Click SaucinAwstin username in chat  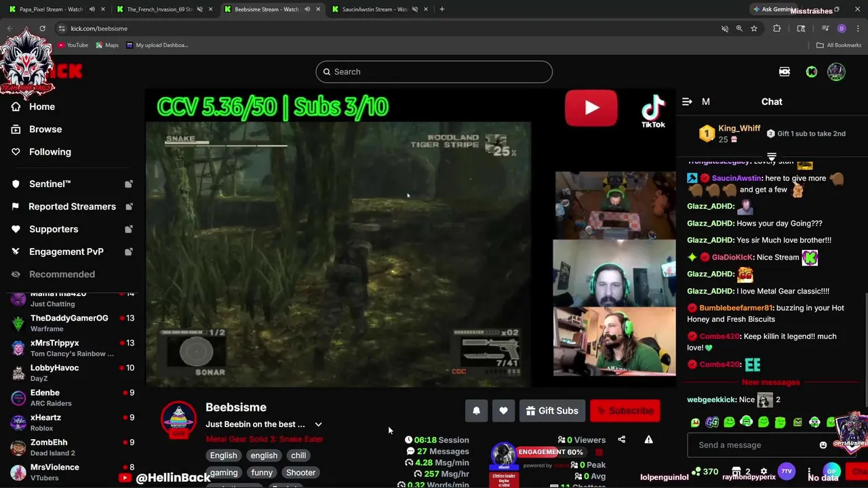click(736, 178)
